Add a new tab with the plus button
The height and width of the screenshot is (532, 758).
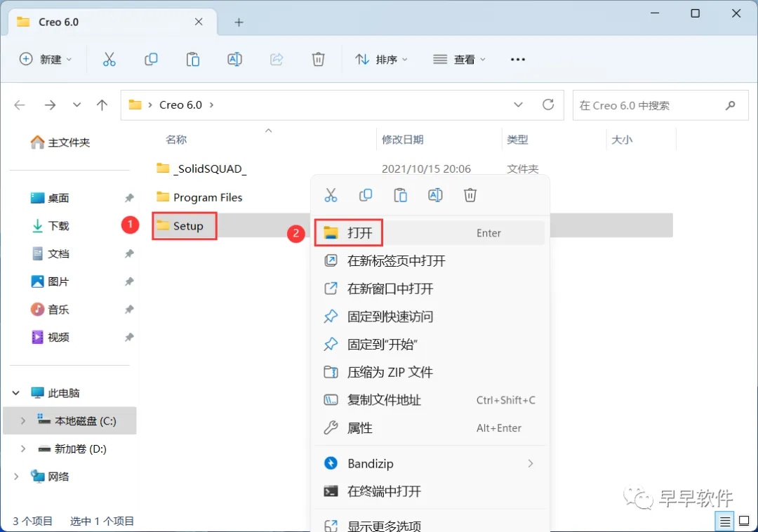(x=239, y=22)
